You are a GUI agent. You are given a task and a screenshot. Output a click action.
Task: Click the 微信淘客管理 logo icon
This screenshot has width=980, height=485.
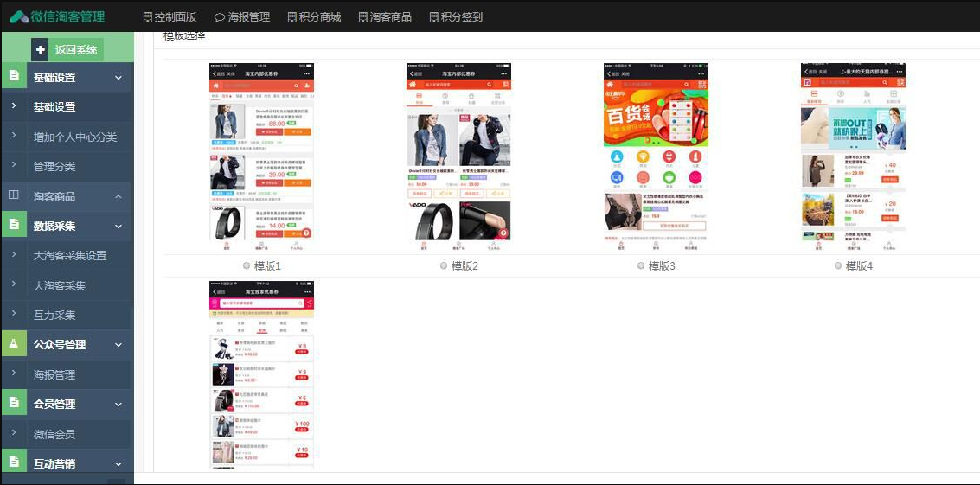pos(18,16)
